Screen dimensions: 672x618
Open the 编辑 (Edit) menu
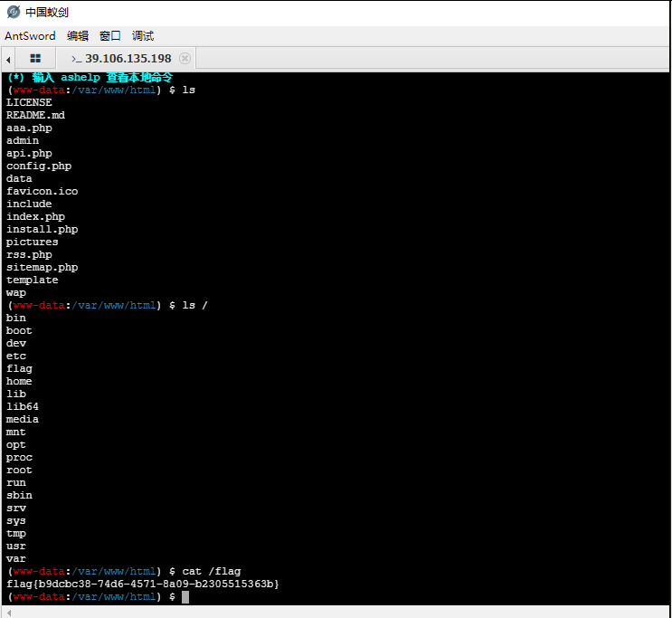[x=78, y=36]
